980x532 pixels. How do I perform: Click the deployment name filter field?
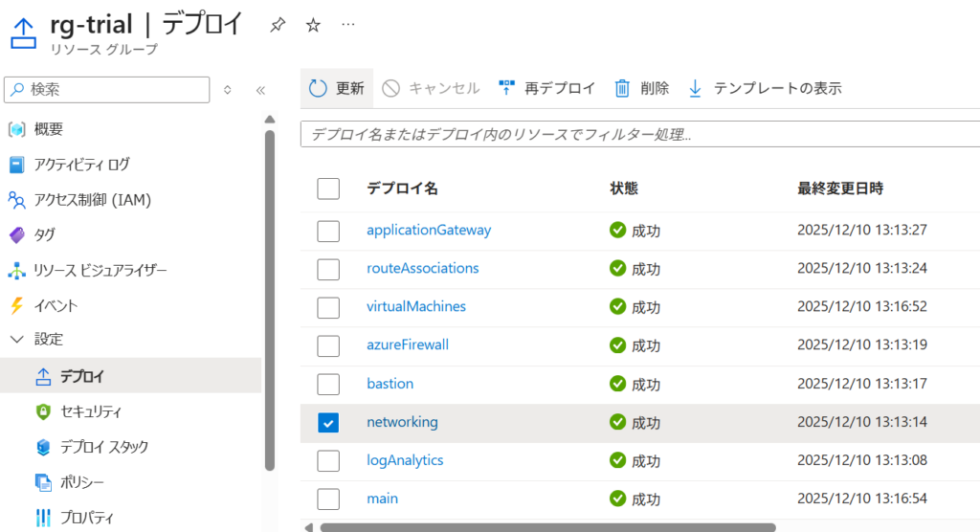click(x=639, y=135)
